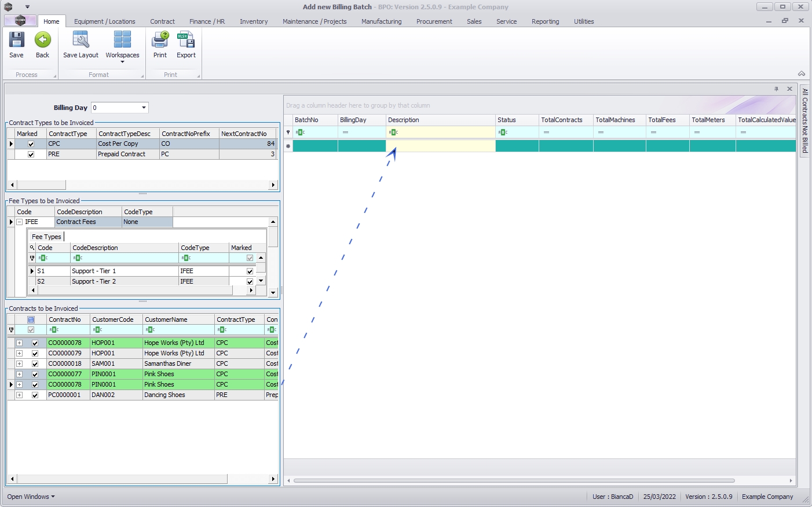Collapse the IFEE fee type row

19,222
